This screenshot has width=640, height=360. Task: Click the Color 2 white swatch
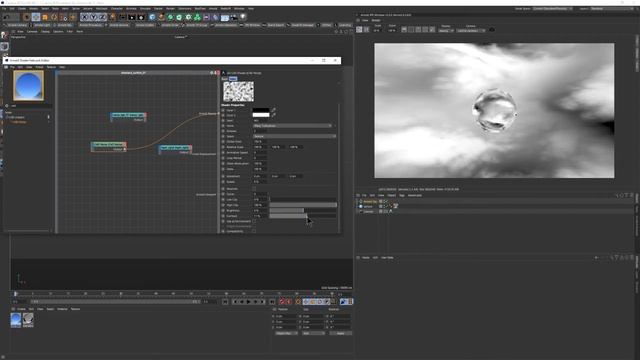click(x=261, y=115)
